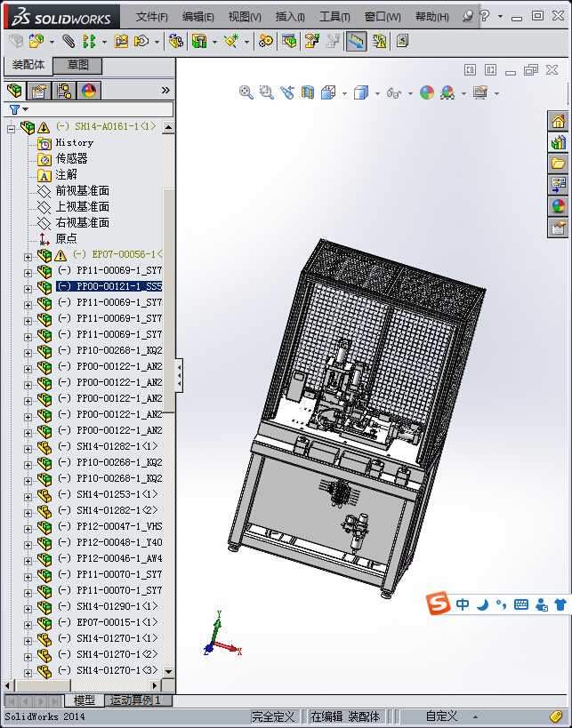Expand more manager tabs with chevron
The height and width of the screenshot is (728, 572).
[165, 90]
